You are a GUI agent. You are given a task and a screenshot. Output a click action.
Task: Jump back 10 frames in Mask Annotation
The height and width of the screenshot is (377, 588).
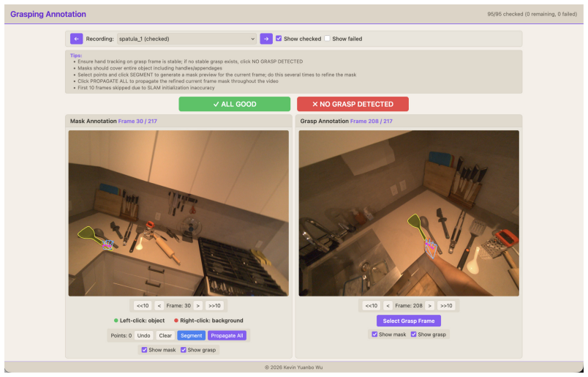click(x=143, y=306)
